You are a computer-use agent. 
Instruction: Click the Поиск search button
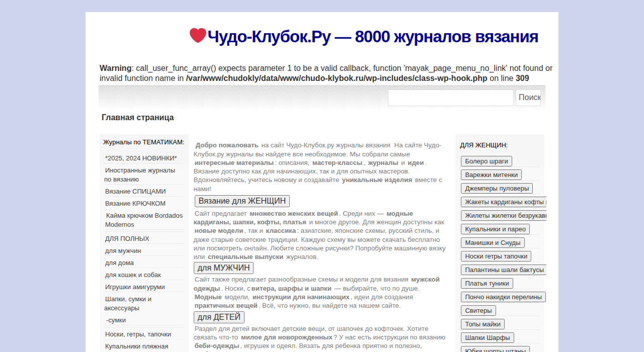pyautogui.click(x=528, y=98)
